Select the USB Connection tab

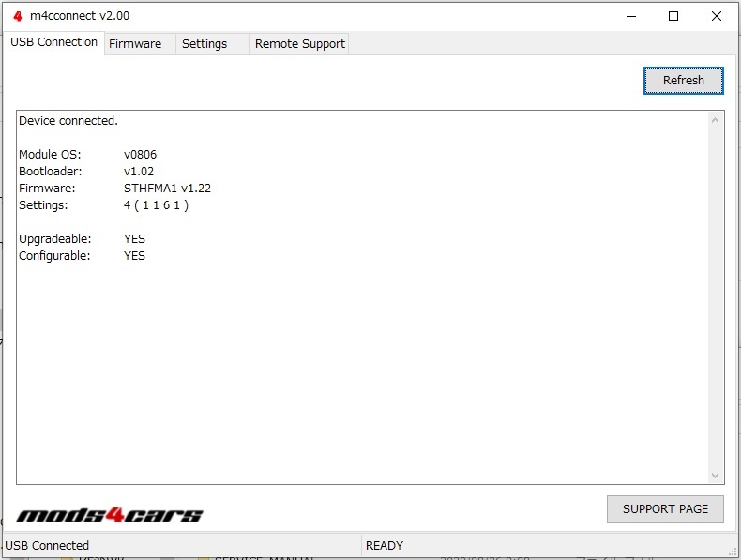pyautogui.click(x=53, y=42)
